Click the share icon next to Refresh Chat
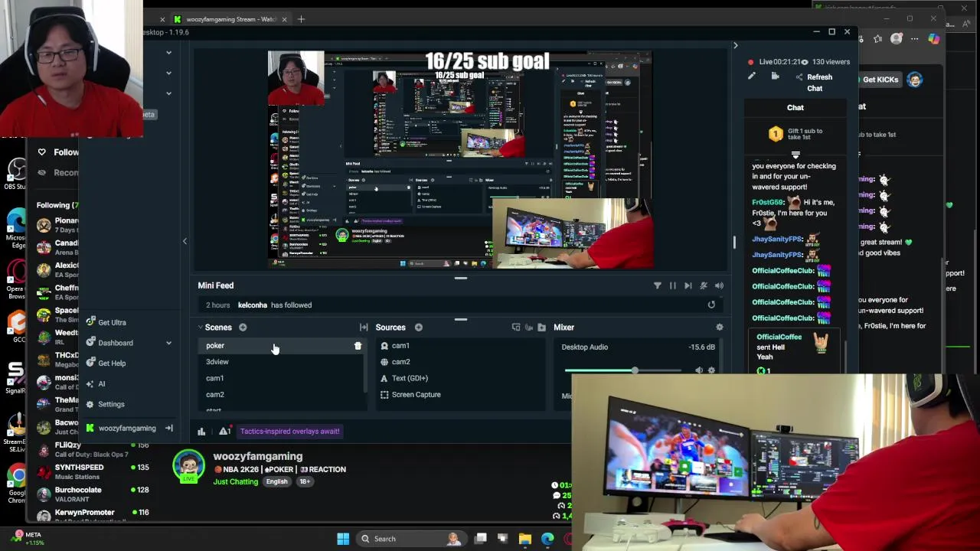The width and height of the screenshot is (980, 551). [x=799, y=77]
